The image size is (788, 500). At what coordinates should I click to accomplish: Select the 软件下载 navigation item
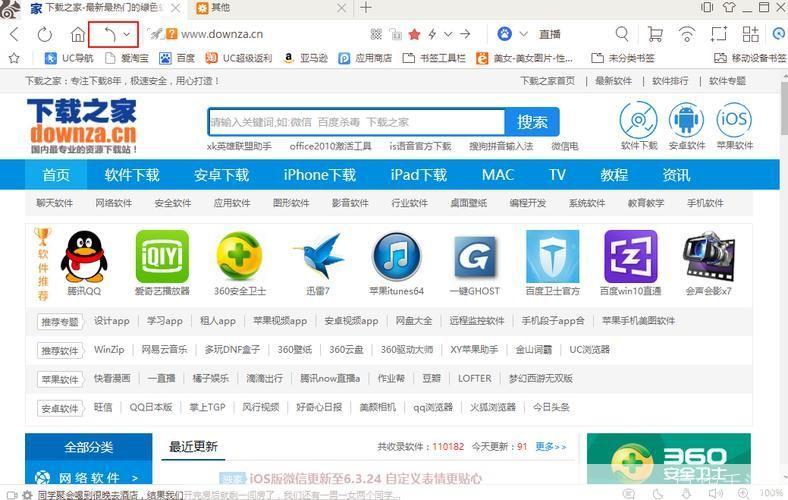pyautogui.click(x=132, y=175)
